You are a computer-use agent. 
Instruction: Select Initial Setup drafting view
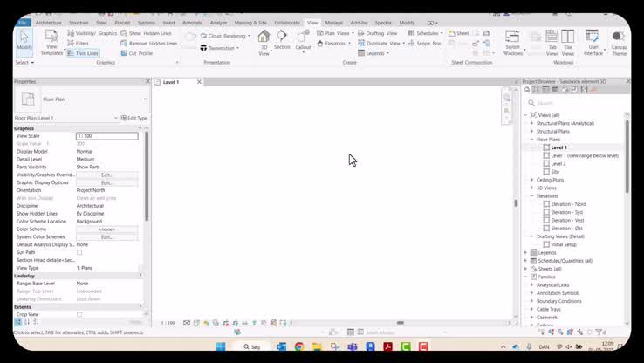point(564,244)
